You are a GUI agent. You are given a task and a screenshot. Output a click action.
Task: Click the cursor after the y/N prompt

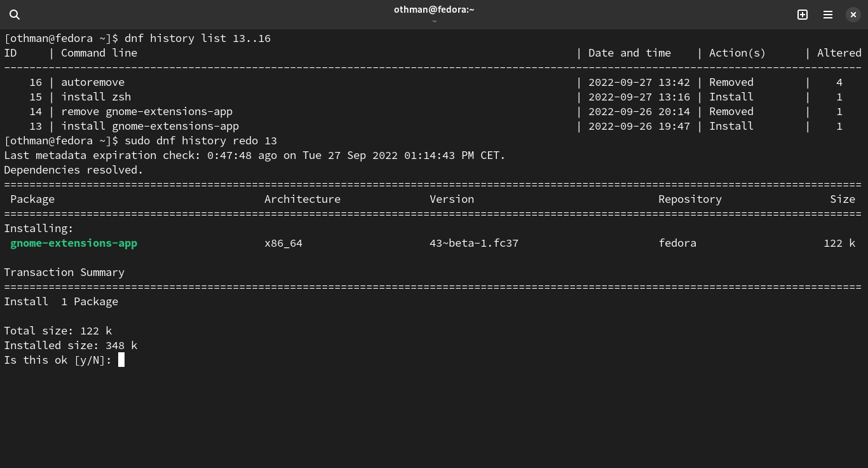tap(121, 361)
